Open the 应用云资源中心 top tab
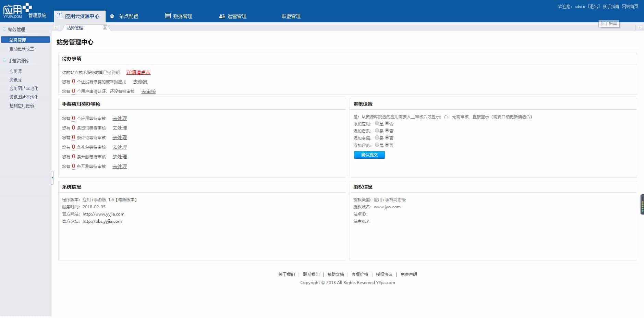This screenshot has height=318, width=644. (80, 16)
